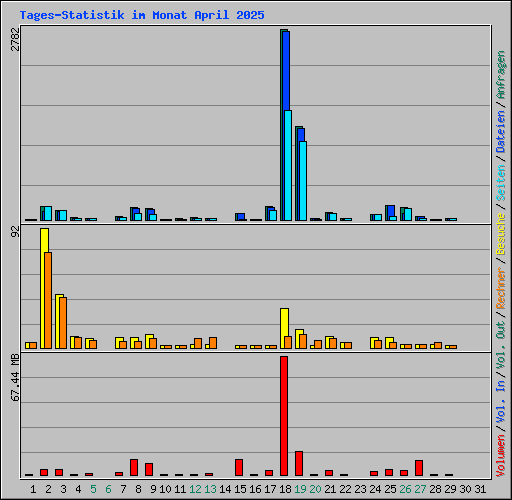Viewport: 512px width, 500px height.
Task: Click the chart title "Tages-Statistik im Monat April 2025"
Action: [x=142, y=15]
